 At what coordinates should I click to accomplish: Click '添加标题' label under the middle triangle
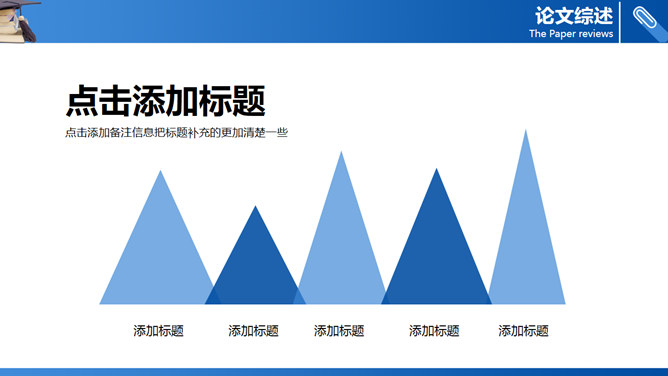point(339,330)
